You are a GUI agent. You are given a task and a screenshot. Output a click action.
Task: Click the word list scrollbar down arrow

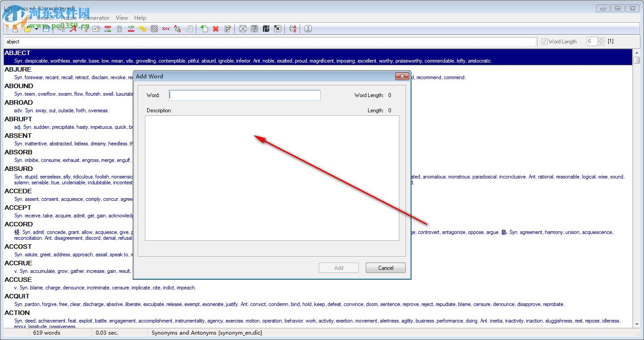(x=636, y=324)
